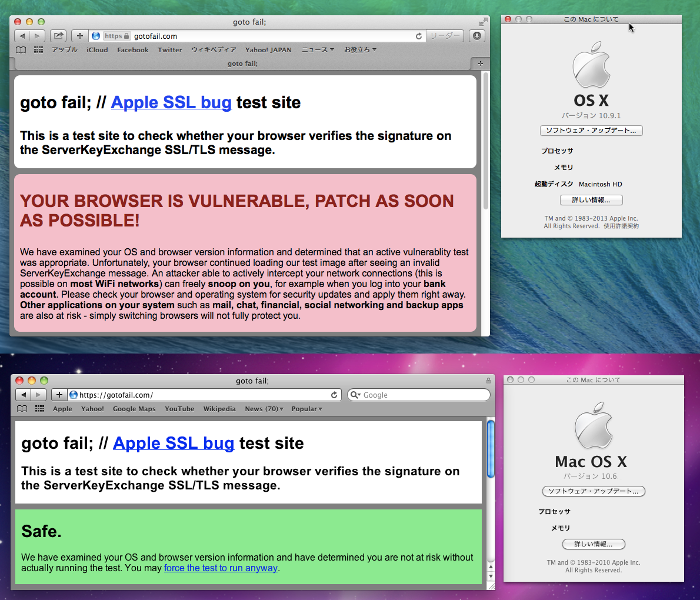This screenshot has height=600, width=700.
Task: Open News (70) bookmarks dropdown
Action: pos(264,409)
